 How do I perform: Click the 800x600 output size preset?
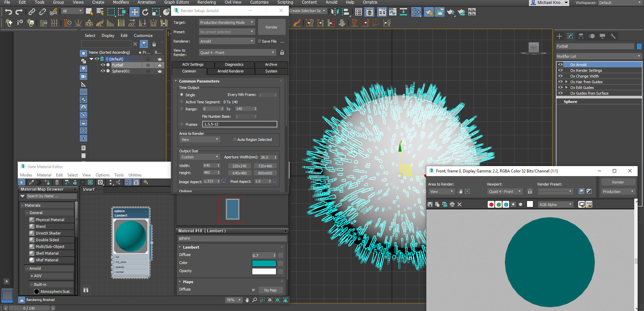[265, 173]
